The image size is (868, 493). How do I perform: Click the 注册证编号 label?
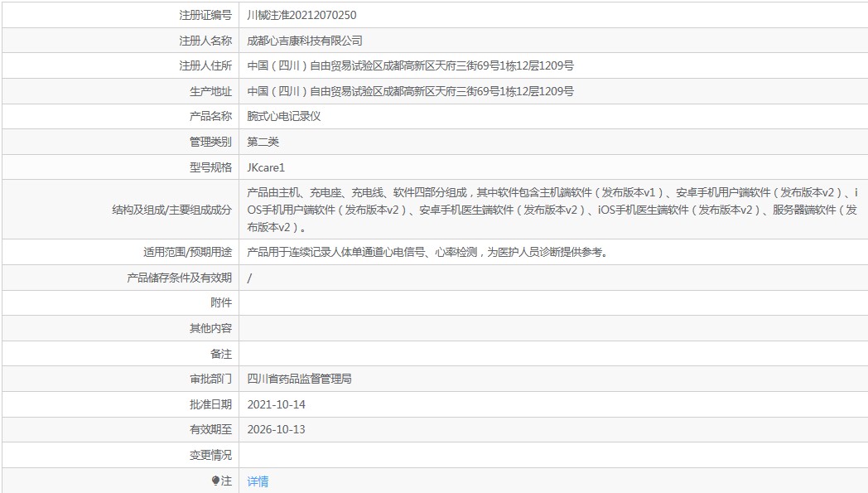click(x=205, y=15)
